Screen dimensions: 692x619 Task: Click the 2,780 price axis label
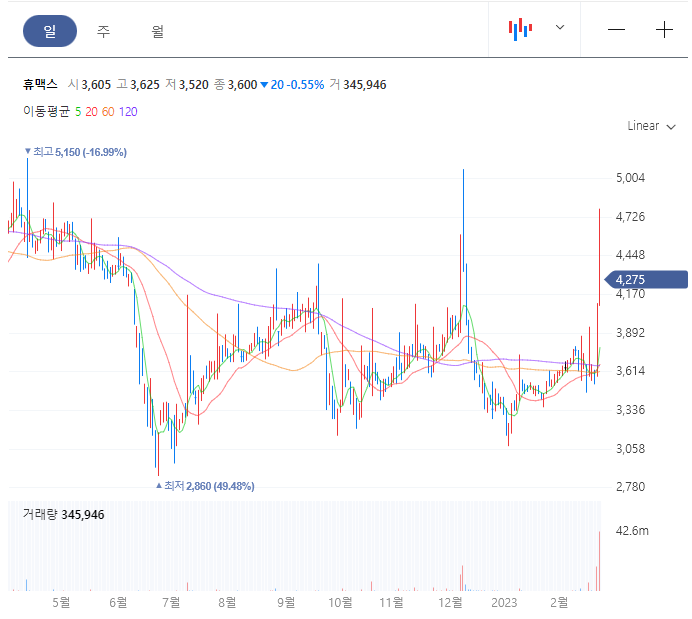pyautogui.click(x=630, y=487)
